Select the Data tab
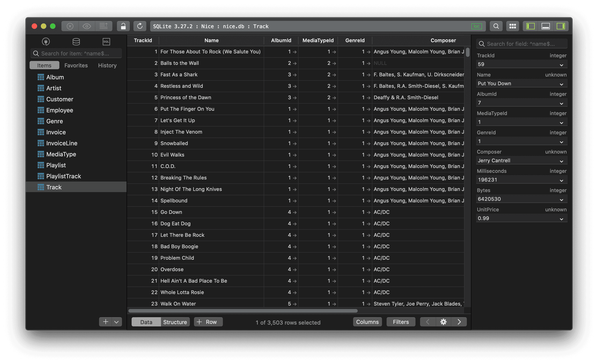 click(146, 322)
